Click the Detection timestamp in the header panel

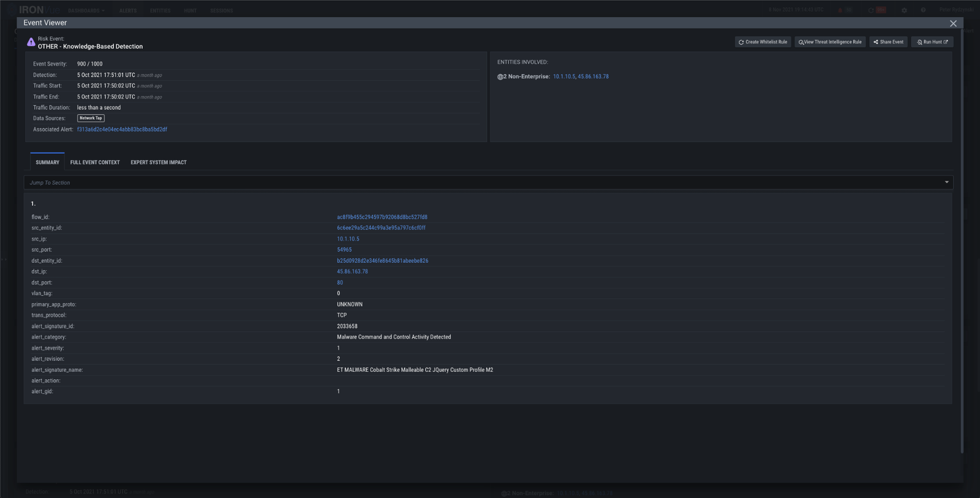click(x=106, y=75)
